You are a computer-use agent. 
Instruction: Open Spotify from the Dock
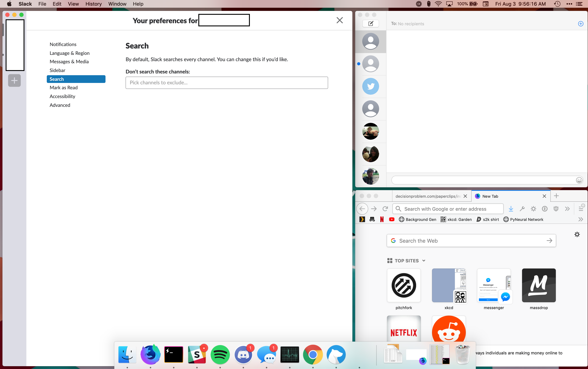point(220,355)
